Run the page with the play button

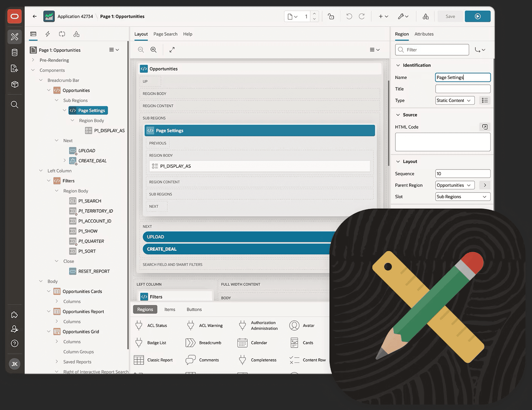pyautogui.click(x=477, y=16)
